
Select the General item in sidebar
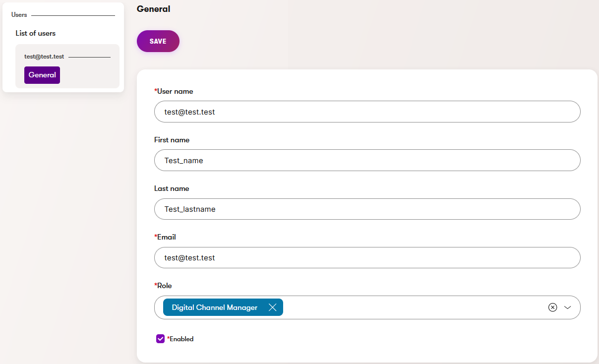pyautogui.click(x=42, y=75)
